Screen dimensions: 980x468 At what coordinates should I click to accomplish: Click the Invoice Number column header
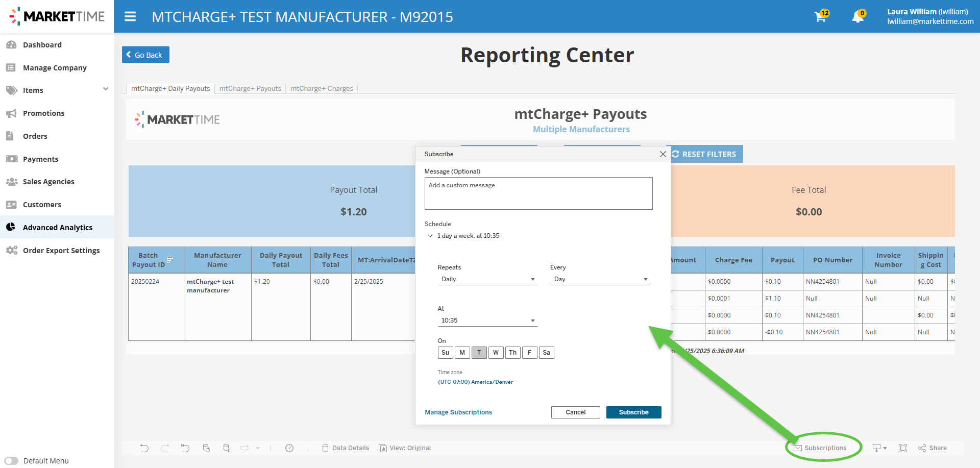(x=888, y=260)
